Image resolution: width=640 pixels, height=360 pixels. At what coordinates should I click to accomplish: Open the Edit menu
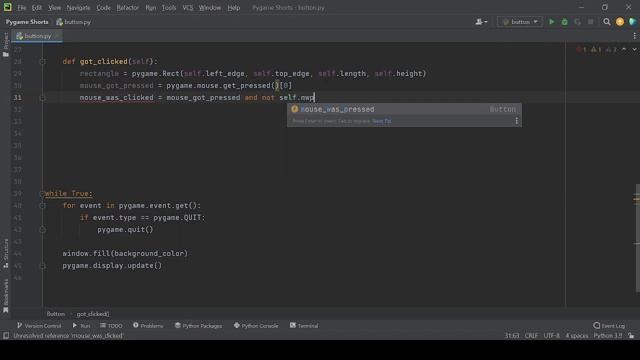pyautogui.click(x=37, y=8)
